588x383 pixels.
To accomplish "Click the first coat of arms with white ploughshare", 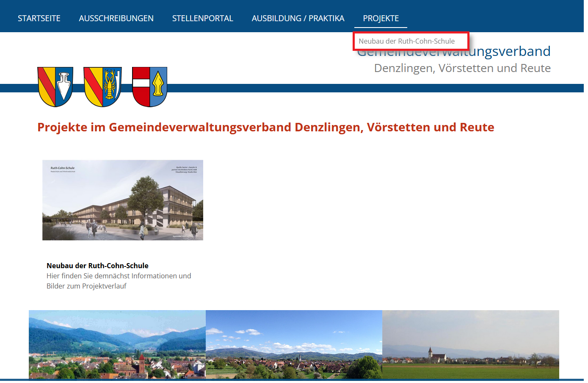I will pos(55,86).
